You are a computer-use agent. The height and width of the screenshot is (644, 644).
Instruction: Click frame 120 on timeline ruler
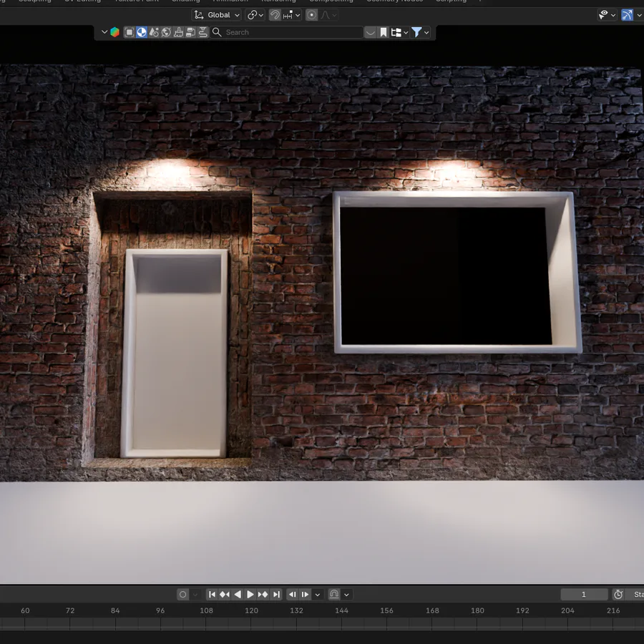251,610
